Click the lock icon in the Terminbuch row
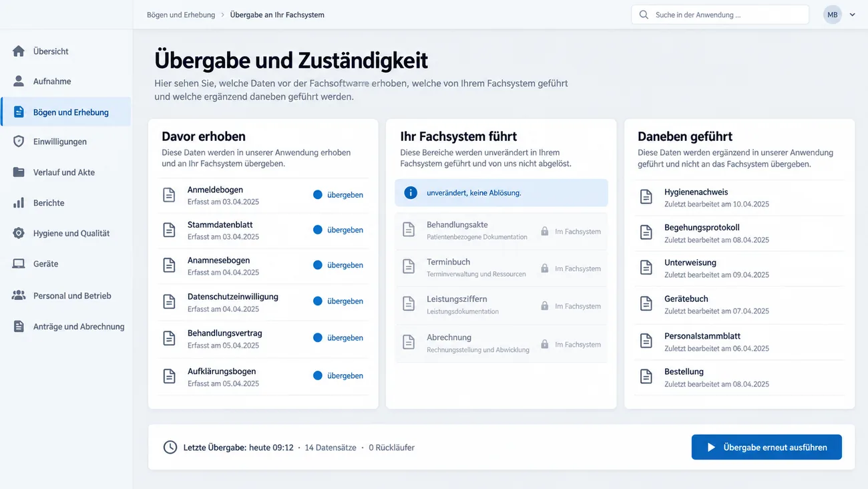This screenshot has height=489, width=868. 545,269
